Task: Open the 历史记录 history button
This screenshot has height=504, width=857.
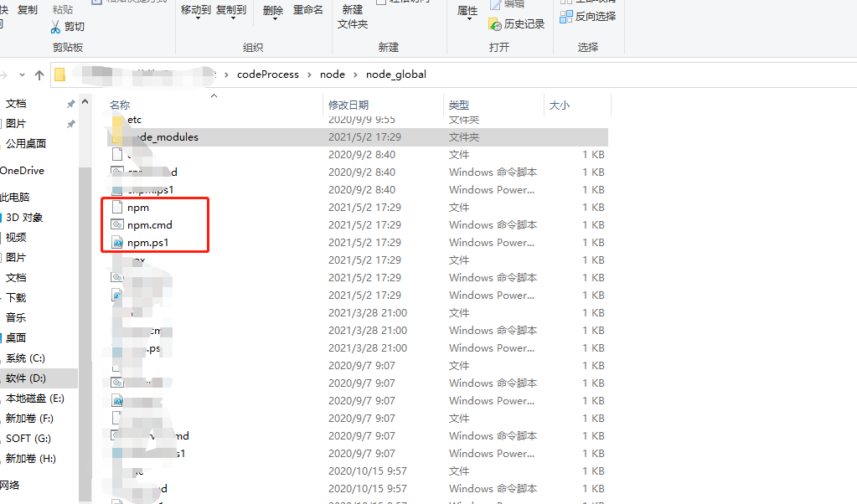Action: click(517, 24)
